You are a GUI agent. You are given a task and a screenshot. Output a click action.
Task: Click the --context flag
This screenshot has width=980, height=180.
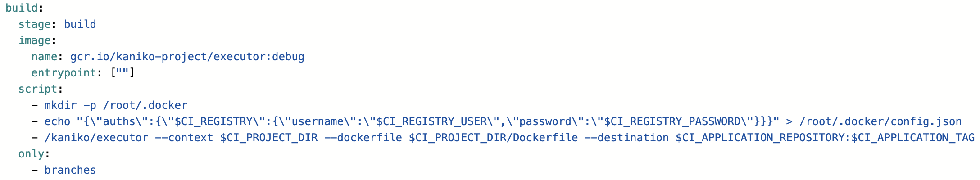[x=184, y=138]
